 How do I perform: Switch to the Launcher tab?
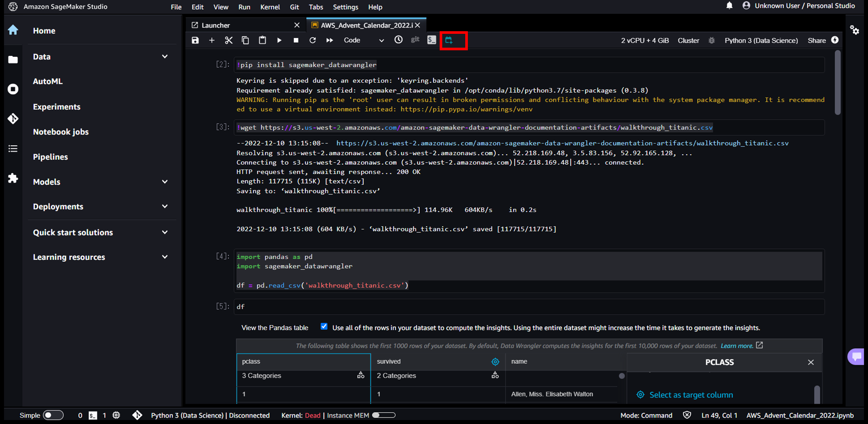click(216, 25)
